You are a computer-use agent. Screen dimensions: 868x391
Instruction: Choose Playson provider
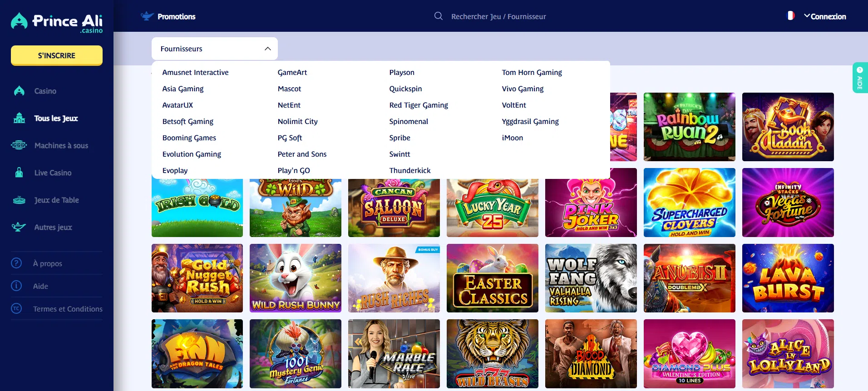point(402,72)
